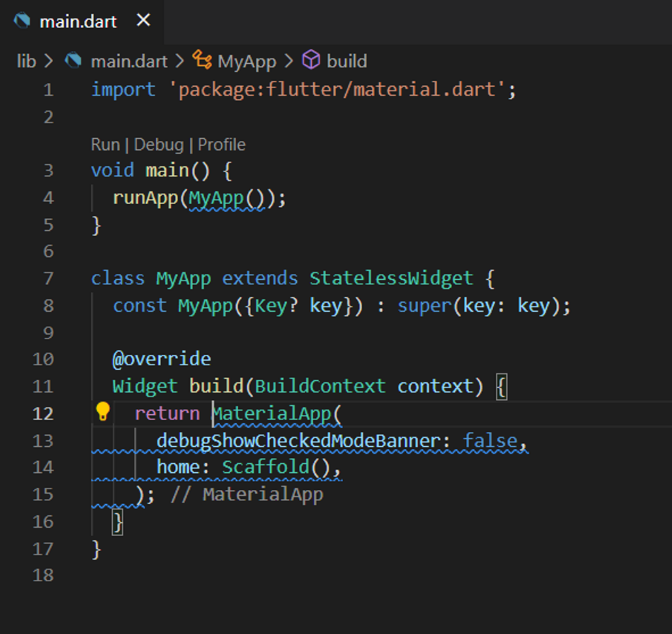Expand the chevron after MyApp breadcrumb
This screenshot has width=672, height=634.
click(289, 61)
